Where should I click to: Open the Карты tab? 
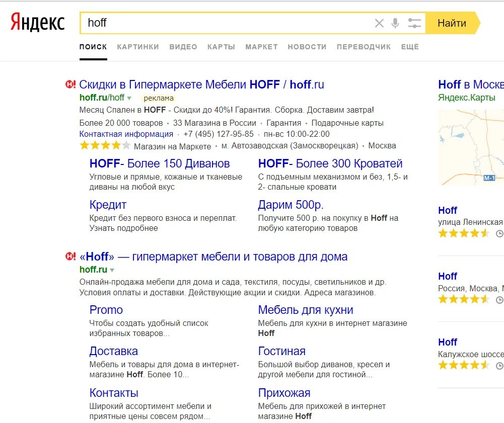coord(221,47)
